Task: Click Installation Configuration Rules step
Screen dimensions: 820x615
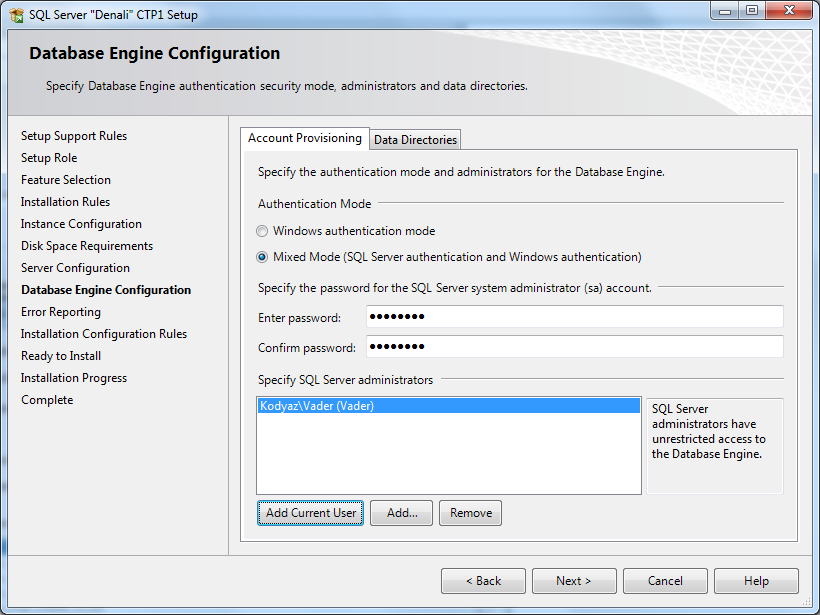Action: (104, 334)
